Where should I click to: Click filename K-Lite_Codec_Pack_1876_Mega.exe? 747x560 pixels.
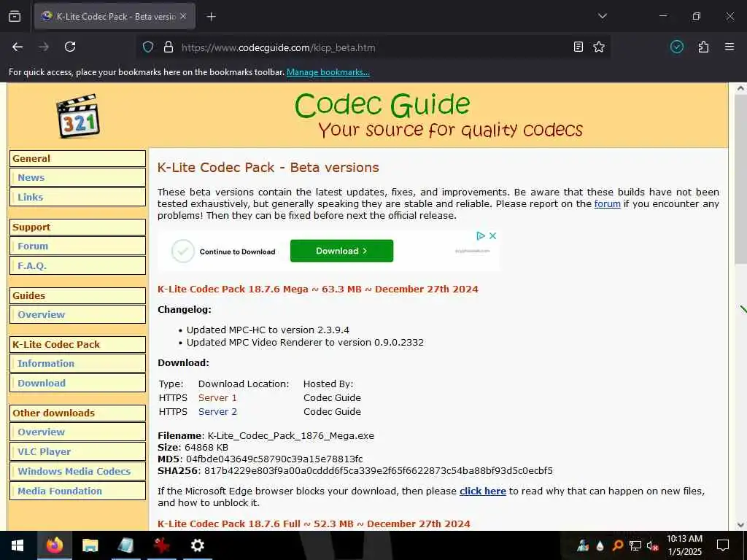pyautogui.click(x=290, y=436)
